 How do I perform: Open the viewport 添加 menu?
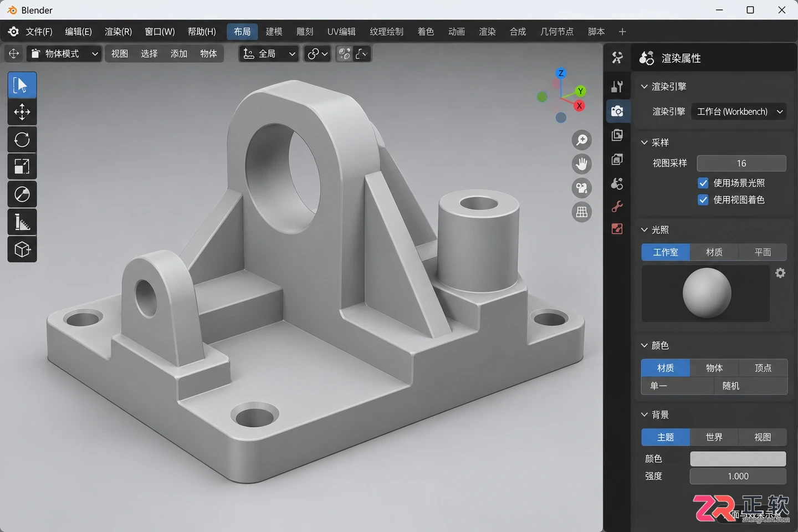(179, 54)
